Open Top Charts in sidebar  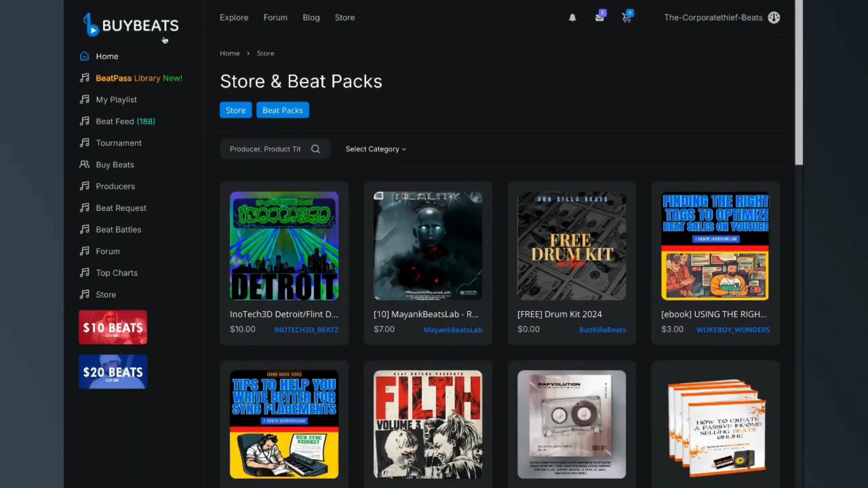(117, 273)
